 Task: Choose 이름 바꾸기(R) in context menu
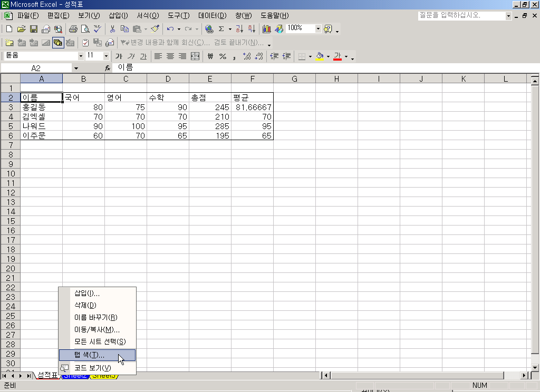96,317
